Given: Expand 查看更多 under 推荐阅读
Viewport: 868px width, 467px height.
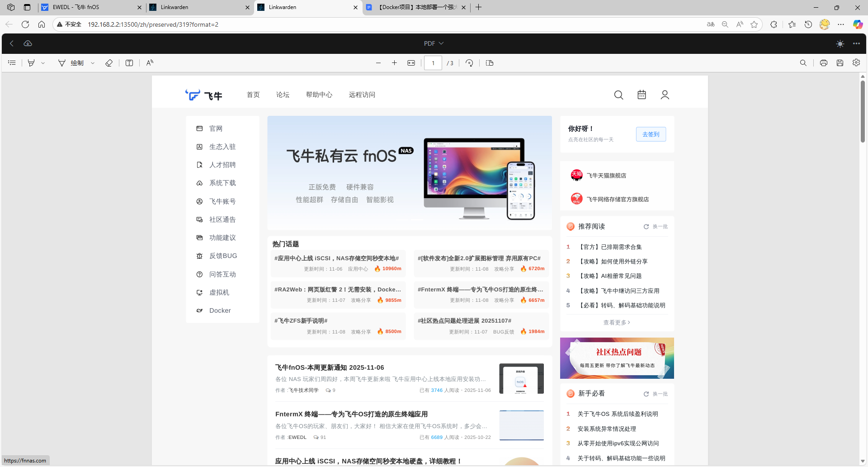Looking at the screenshot, I should (x=617, y=323).
